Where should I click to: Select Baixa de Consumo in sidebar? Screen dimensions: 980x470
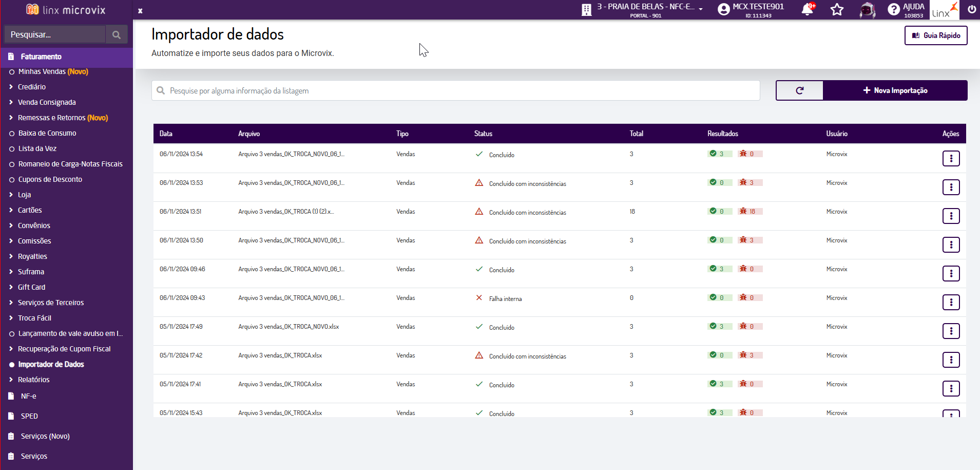point(47,133)
